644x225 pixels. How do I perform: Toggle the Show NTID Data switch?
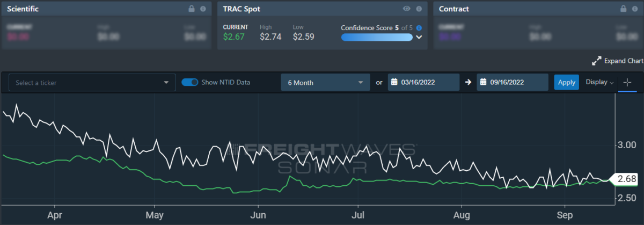(x=190, y=82)
